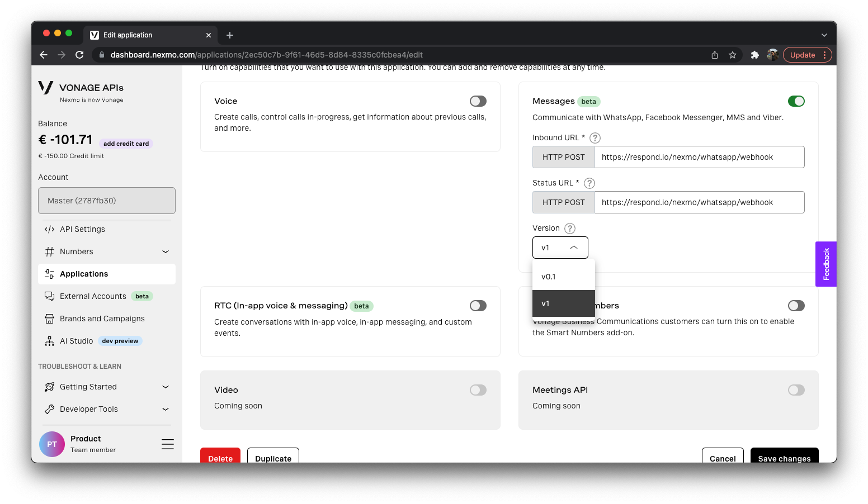Expand the Getting Started section
Viewport: 868px width, 504px height.
[x=166, y=387]
